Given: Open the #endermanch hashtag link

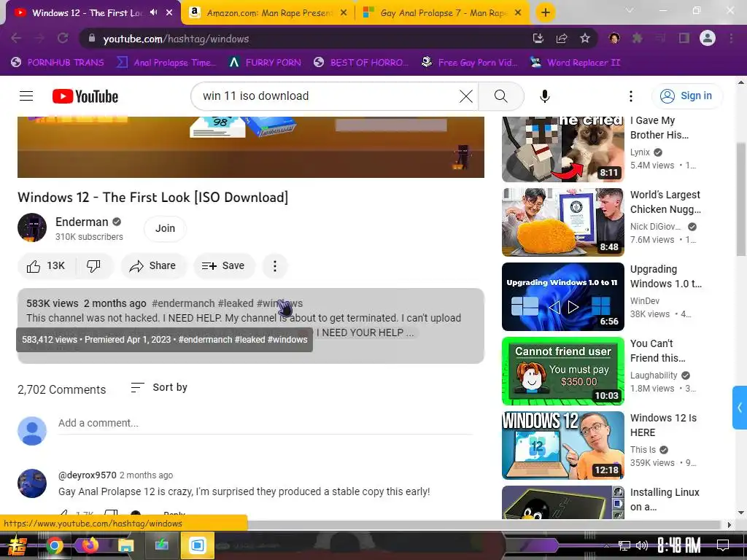Looking at the screenshot, I should (183, 303).
